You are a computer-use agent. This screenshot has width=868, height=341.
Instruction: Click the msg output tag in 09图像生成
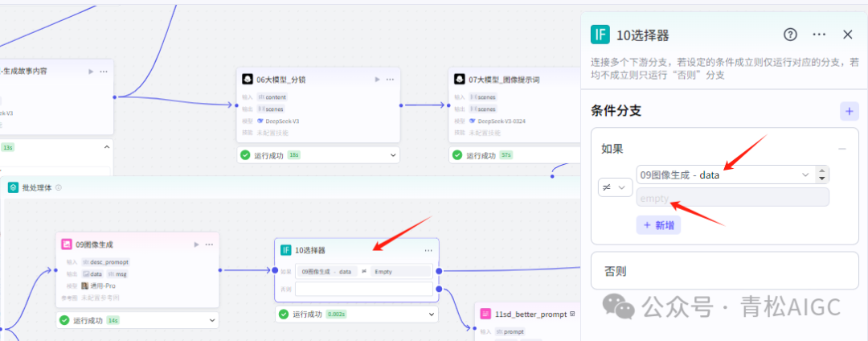(117, 274)
